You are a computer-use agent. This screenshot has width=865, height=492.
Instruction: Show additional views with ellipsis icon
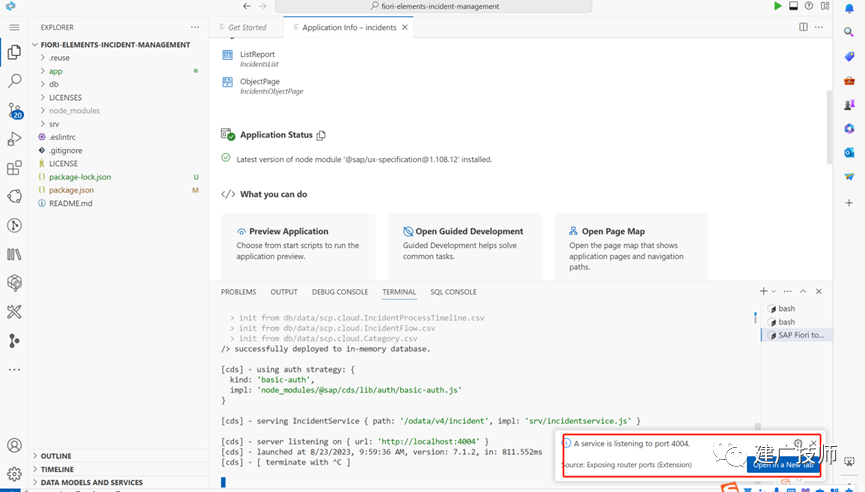[x=14, y=370]
